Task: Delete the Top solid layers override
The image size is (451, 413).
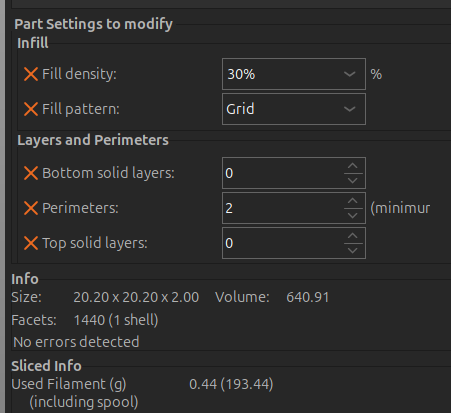Action: pos(31,243)
